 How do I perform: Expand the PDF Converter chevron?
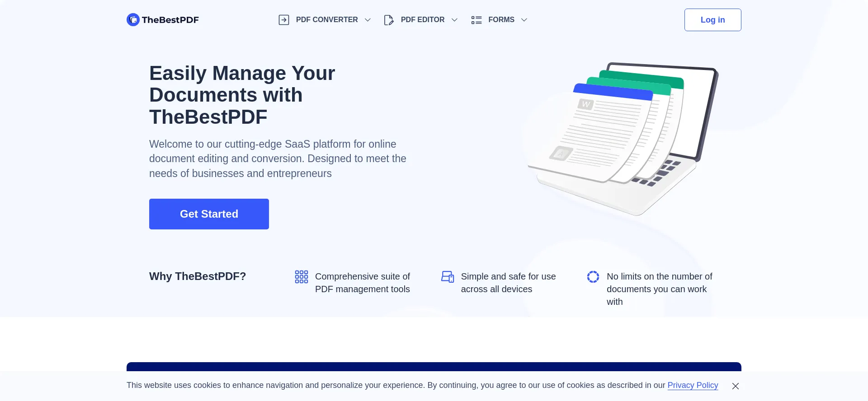click(x=368, y=20)
